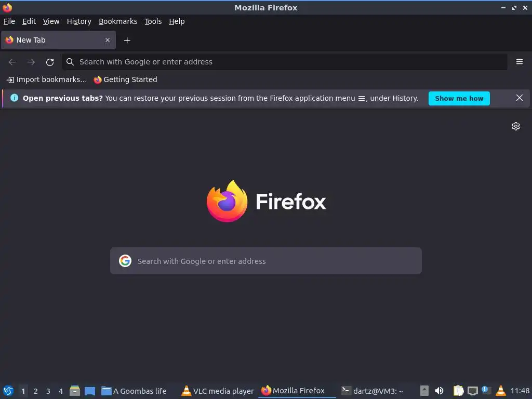Click the Show me how button
This screenshot has height=399, width=532.
459,98
